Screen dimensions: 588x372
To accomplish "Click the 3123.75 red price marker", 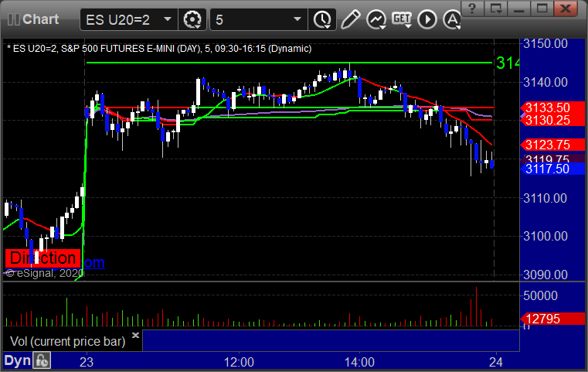I will (552, 145).
